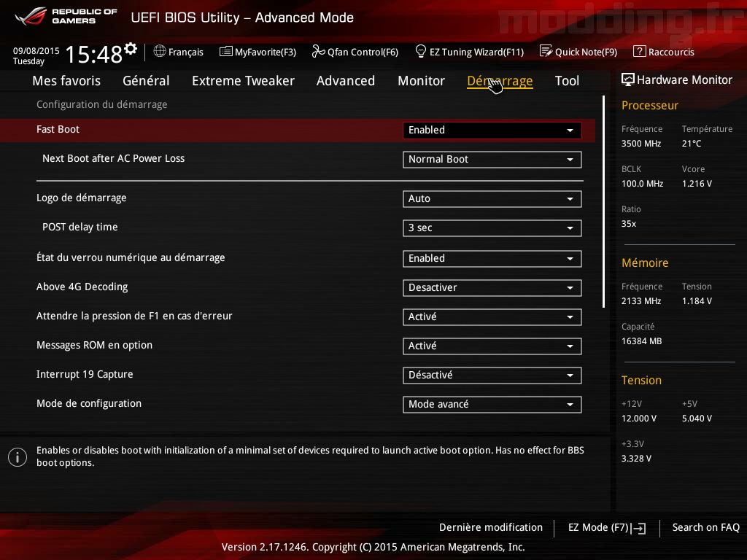The image size is (747, 560).
Task: Change the POST delay time dropdown
Action: coord(492,228)
